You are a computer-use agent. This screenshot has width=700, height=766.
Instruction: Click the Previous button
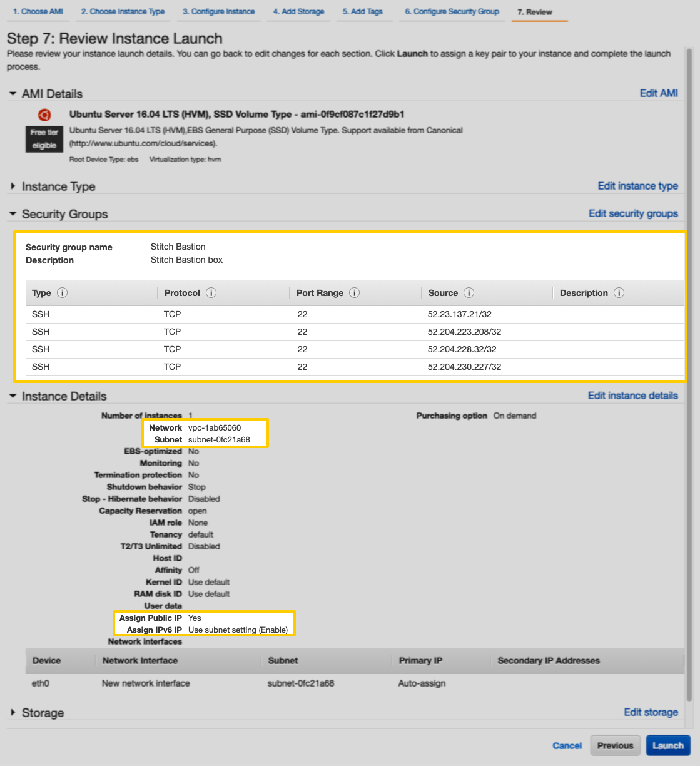point(615,745)
